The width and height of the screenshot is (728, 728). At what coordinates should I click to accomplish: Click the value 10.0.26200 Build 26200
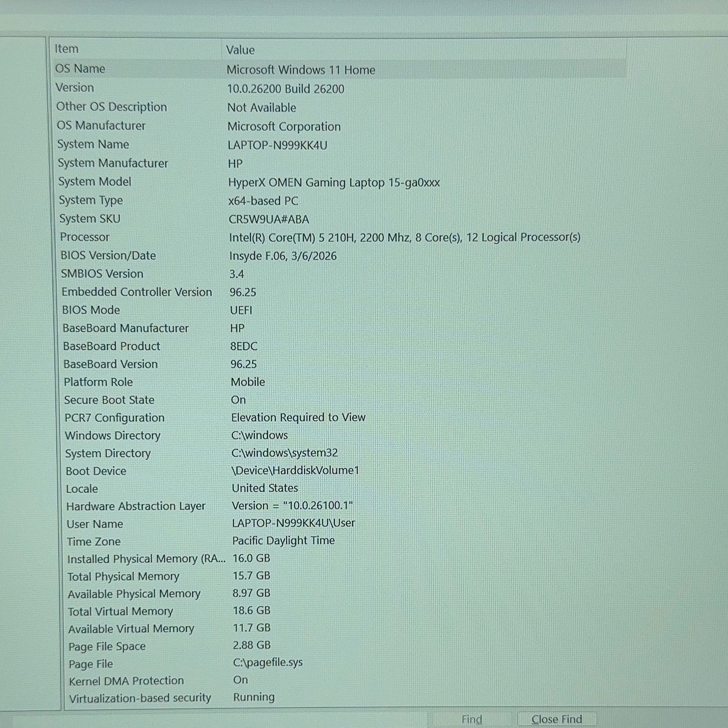click(x=286, y=89)
